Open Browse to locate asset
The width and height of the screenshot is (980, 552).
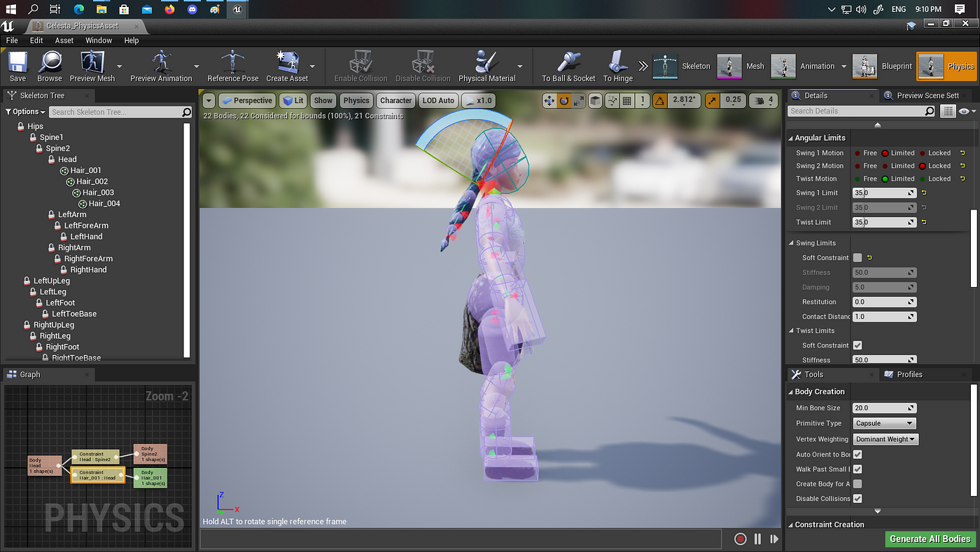point(50,67)
